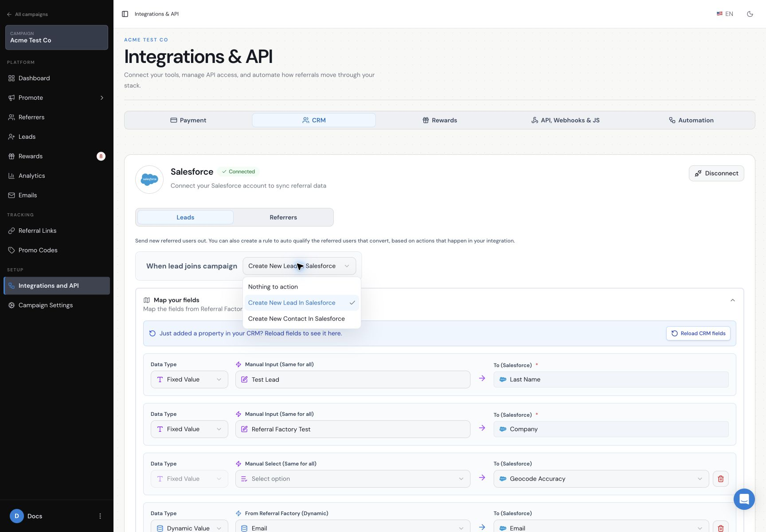Edit the Referral Factory Test input field

(353, 429)
